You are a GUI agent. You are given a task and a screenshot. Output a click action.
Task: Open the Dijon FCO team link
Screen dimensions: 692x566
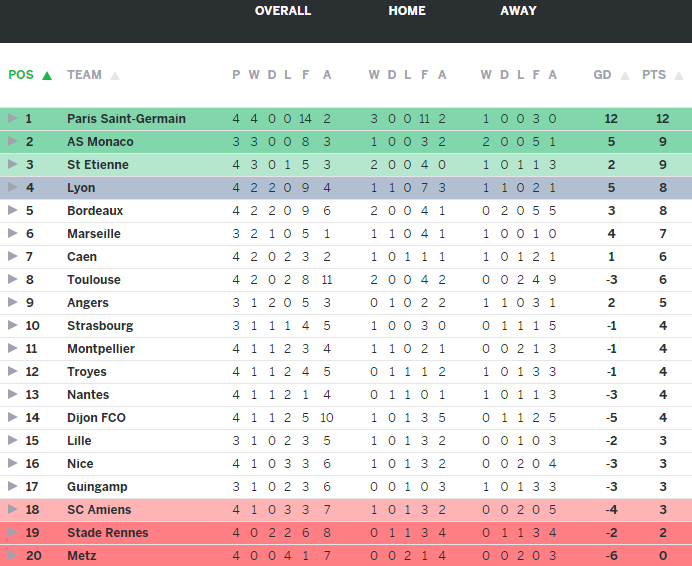[x=96, y=417]
